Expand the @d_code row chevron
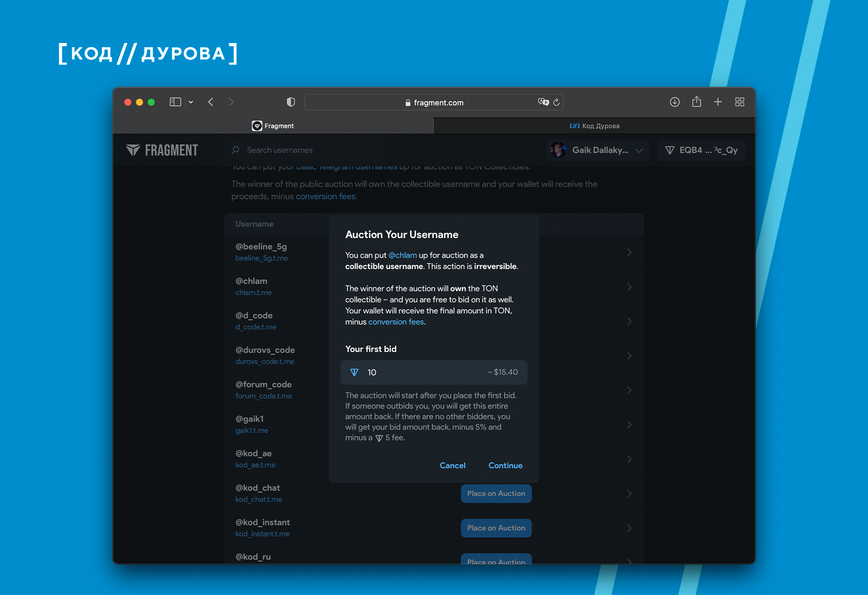Viewport: 868px width, 595px height. tap(629, 321)
